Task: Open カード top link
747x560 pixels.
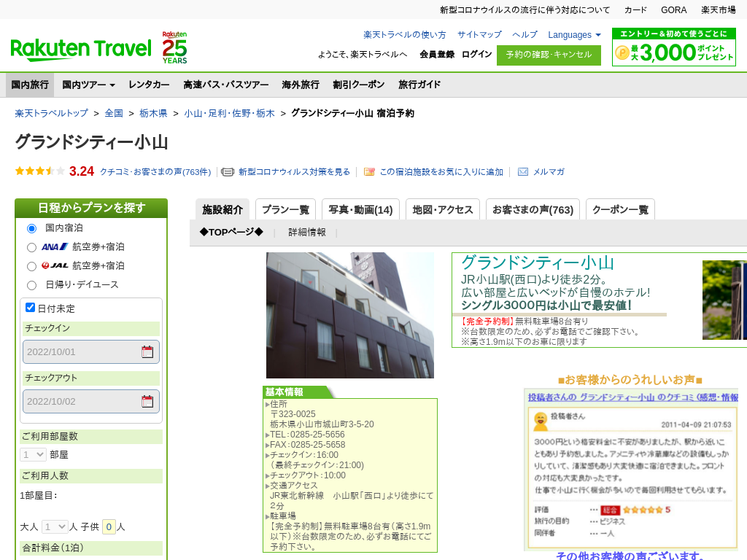Action: click(x=635, y=10)
